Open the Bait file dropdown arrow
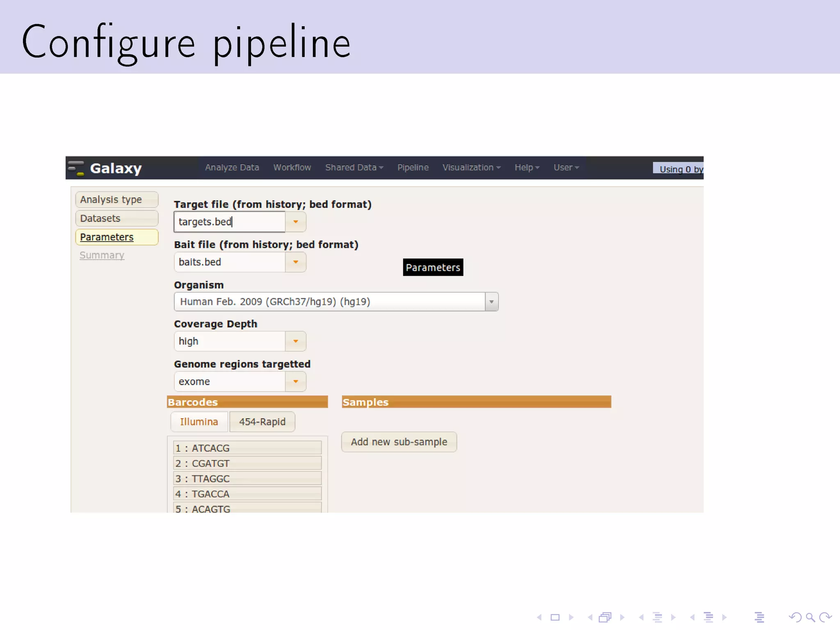This screenshot has height=630, width=840. pyautogui.click(x=296, y=262)
